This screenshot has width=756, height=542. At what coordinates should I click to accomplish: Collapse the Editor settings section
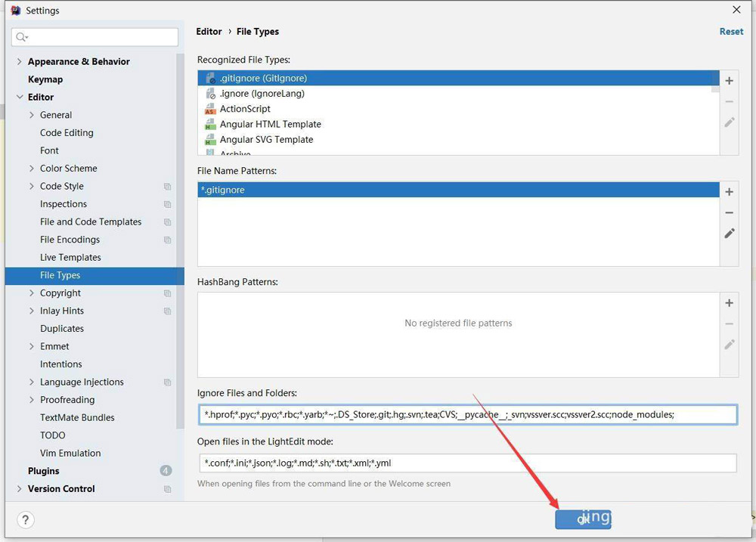click(20, 98)
